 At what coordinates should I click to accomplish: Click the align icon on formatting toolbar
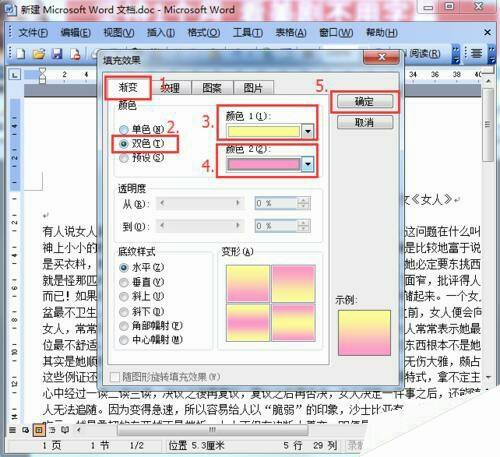click(476, 53)
